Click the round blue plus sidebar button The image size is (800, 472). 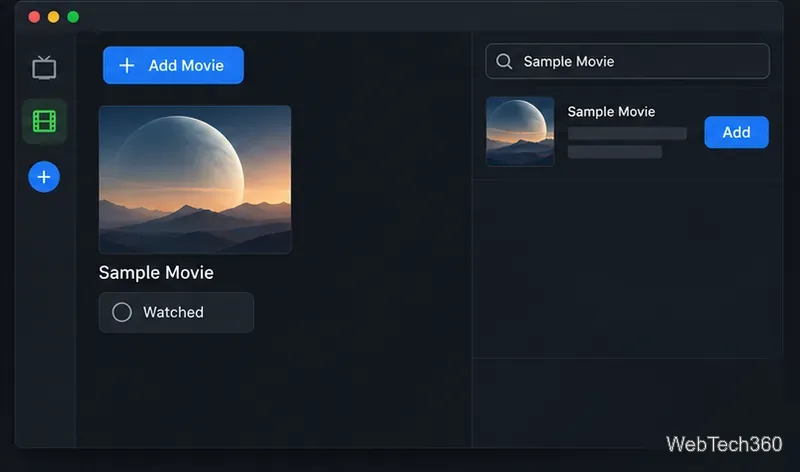(44, 177)
